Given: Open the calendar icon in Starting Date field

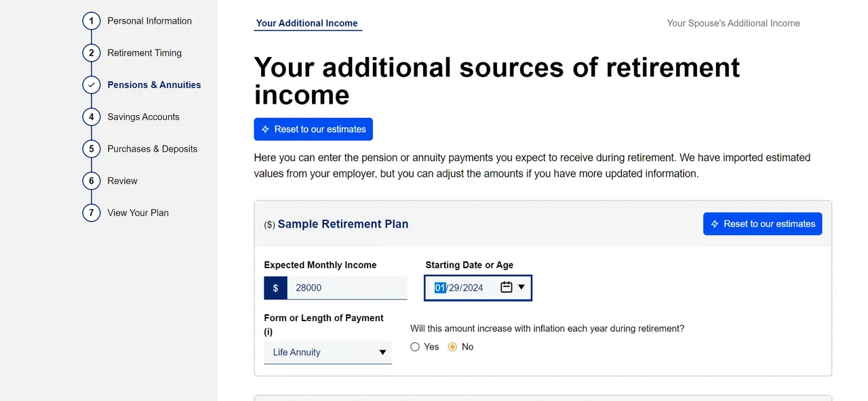Looking at the screenshot, I should tap(507, 287).
